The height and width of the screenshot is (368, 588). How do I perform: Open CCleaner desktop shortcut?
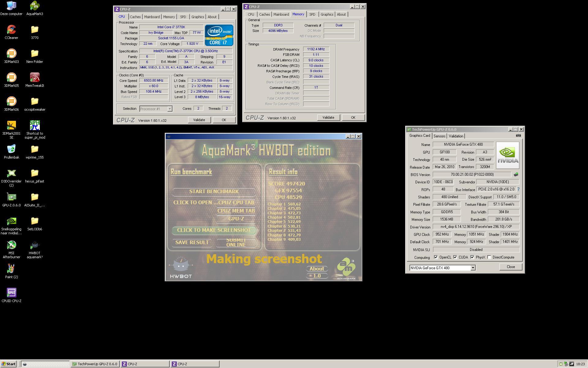pyautogui.click(x=11, y=32)
